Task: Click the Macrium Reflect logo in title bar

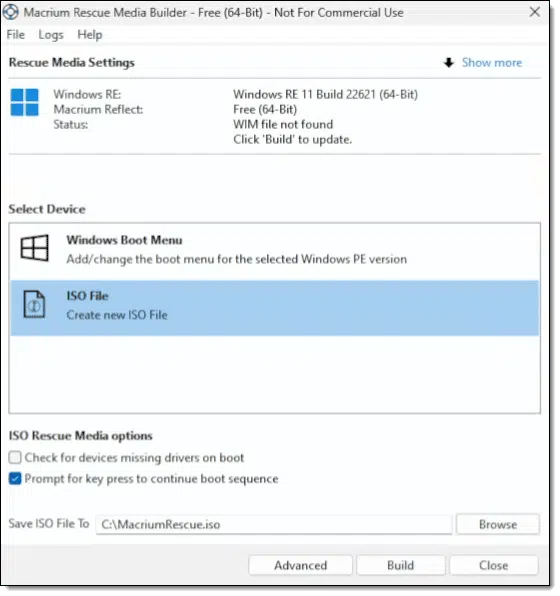Action: click(10, 12)
